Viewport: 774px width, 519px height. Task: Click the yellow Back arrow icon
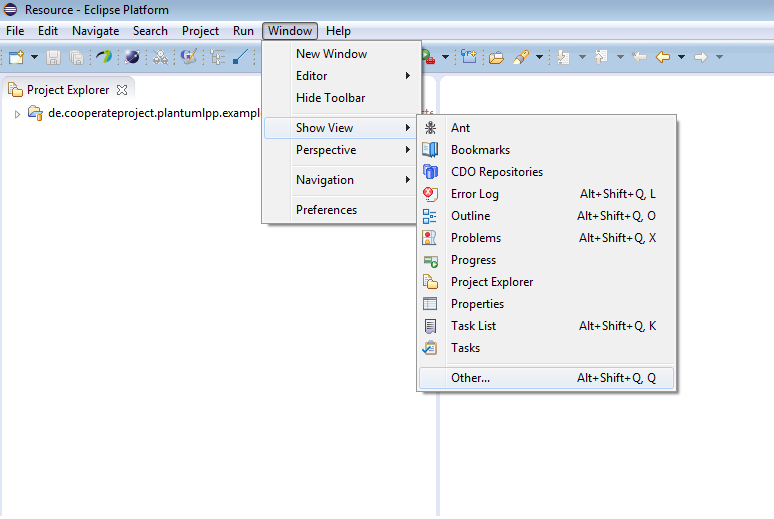pos(662,58)
